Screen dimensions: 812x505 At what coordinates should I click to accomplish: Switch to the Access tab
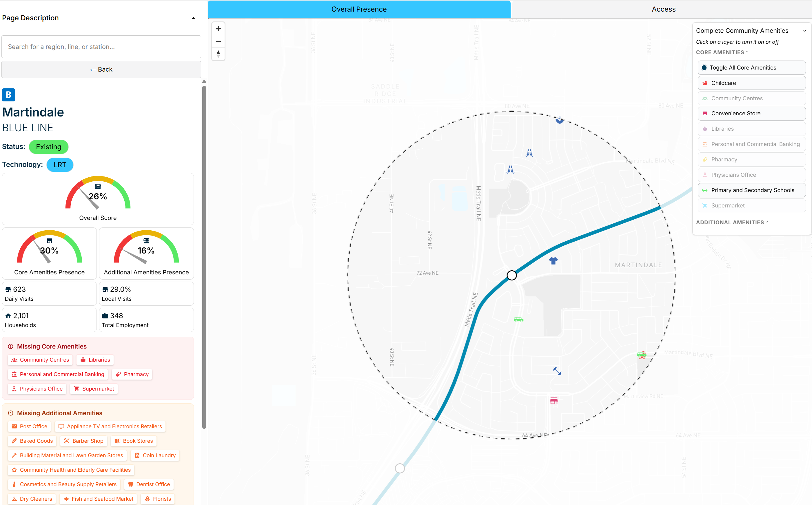(x=663, y=9)
